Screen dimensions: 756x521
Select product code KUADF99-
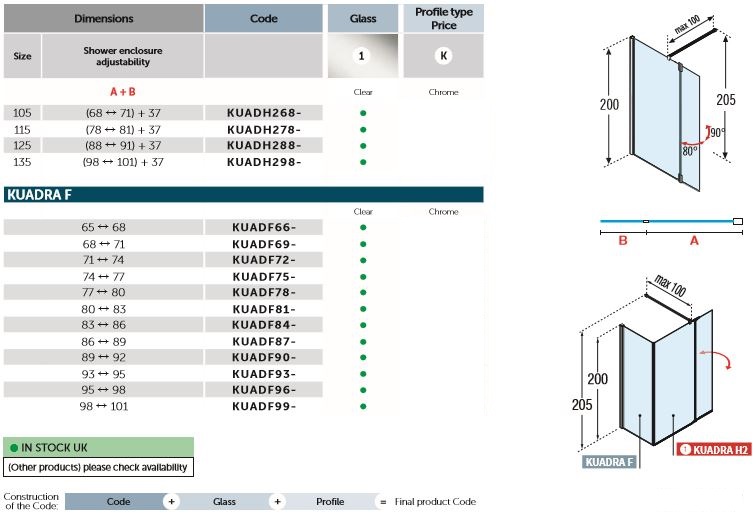point(264,406)
